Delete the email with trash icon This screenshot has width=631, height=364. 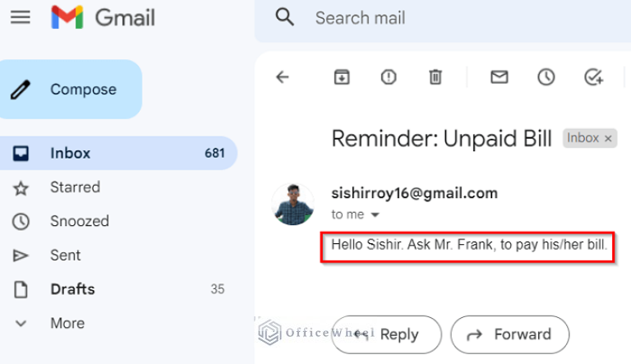435,77
